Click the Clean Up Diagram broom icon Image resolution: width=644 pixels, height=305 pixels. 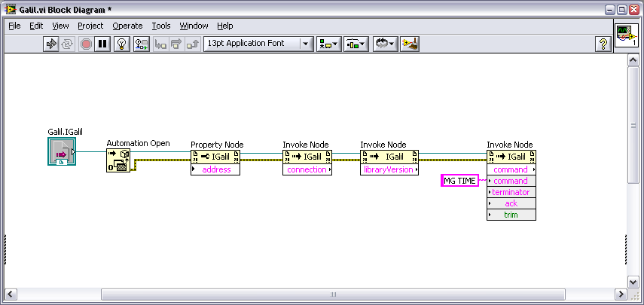pyautogui.click(x=411, y=44)
